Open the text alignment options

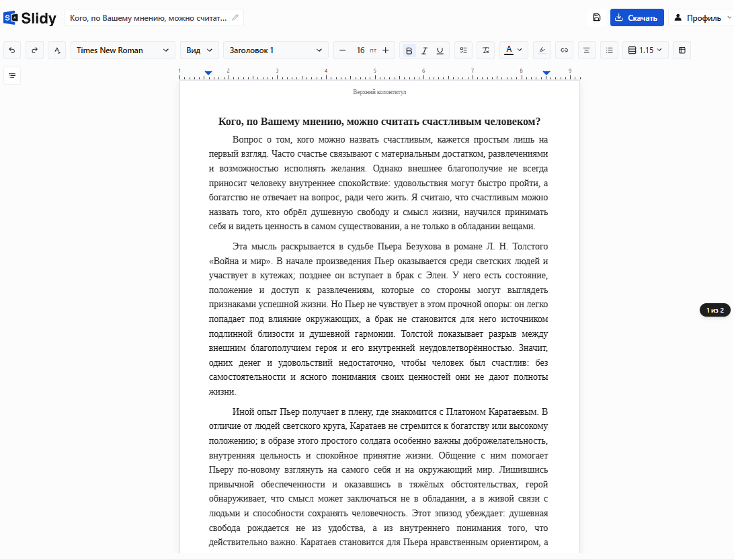coord(587,50)
